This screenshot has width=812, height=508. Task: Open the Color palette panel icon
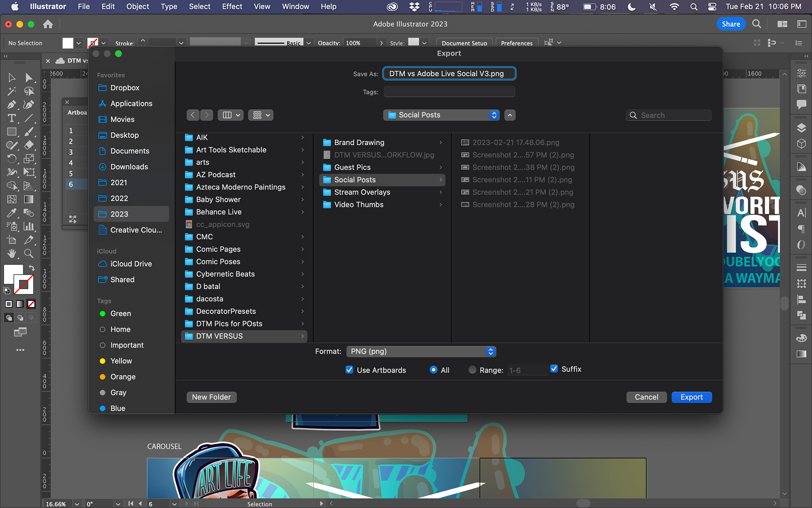click(x=801, y=338)
